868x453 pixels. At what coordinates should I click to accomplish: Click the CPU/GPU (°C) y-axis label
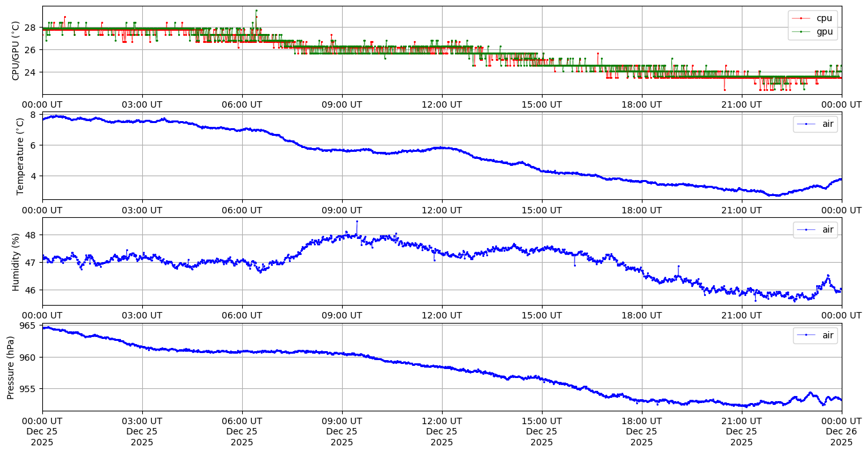(16, 51)
